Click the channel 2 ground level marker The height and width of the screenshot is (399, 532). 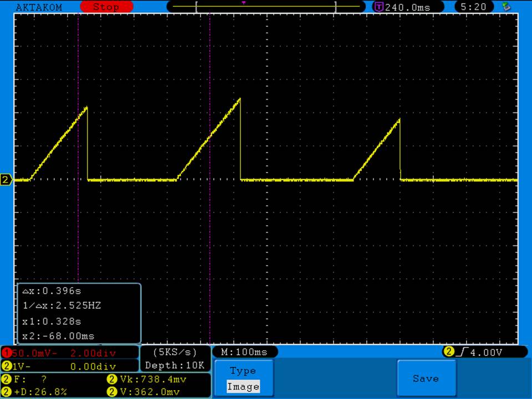click(6, 180)
